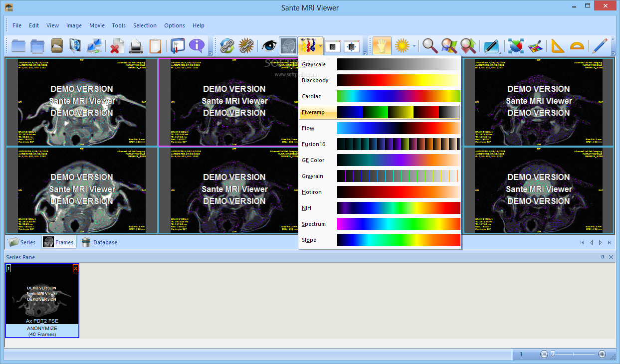The width and height of the screenshot is (620, 364).
Task: Open the settings tools window icon
Action: [x=178, y=46]
